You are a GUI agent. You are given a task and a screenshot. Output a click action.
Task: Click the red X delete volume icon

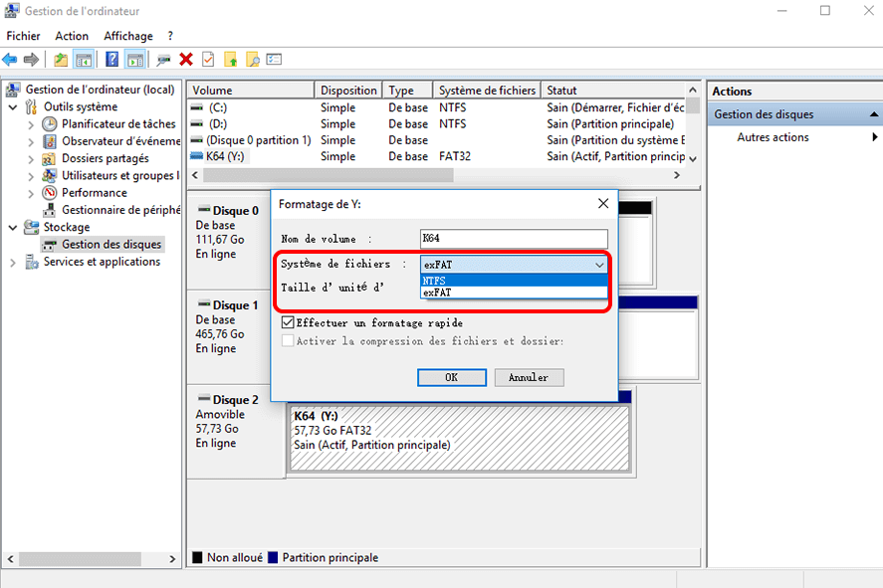click(x=184, y=59)
